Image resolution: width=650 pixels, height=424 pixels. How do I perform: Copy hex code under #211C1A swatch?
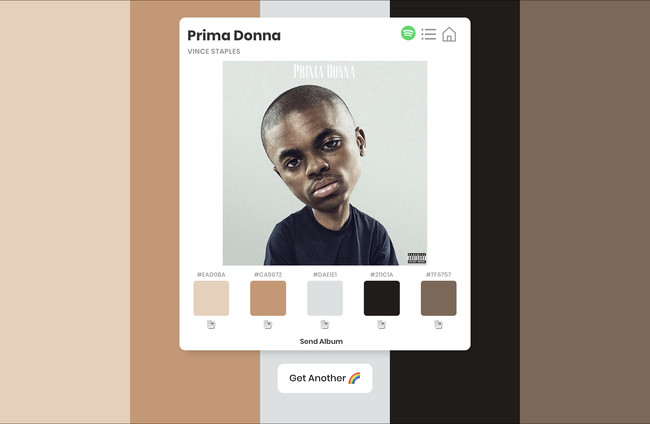click(381, 325)
